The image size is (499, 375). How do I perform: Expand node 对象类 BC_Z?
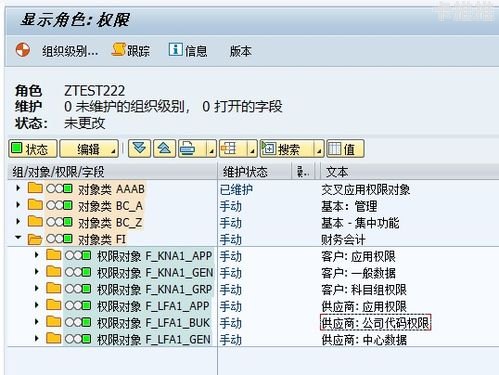[18, 222]
